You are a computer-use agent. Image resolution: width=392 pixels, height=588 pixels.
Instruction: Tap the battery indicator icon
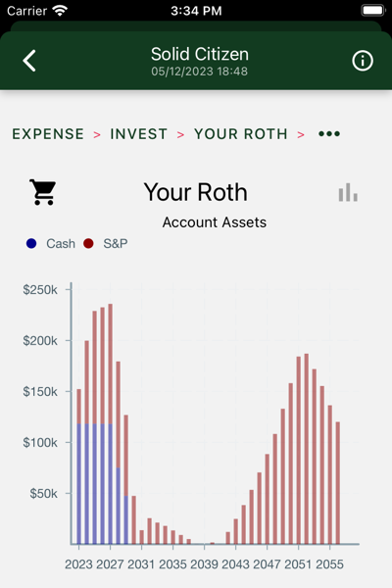tap(373, 10)
